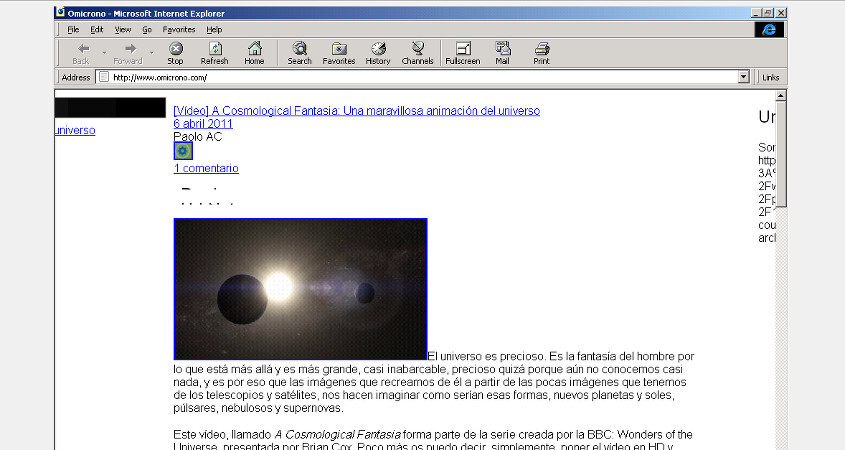845x450 pixels.
Task: Click the page icon in address bar
Action: [x=104, y=77]
